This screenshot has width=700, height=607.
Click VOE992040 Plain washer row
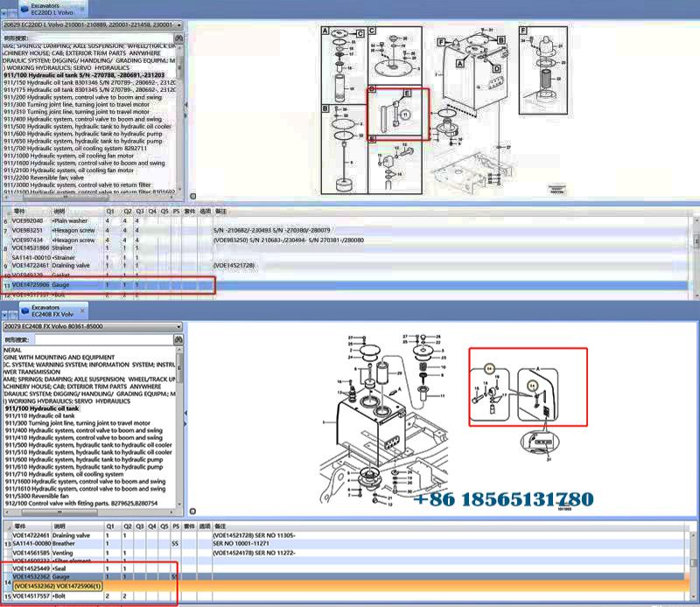(346, 221)
